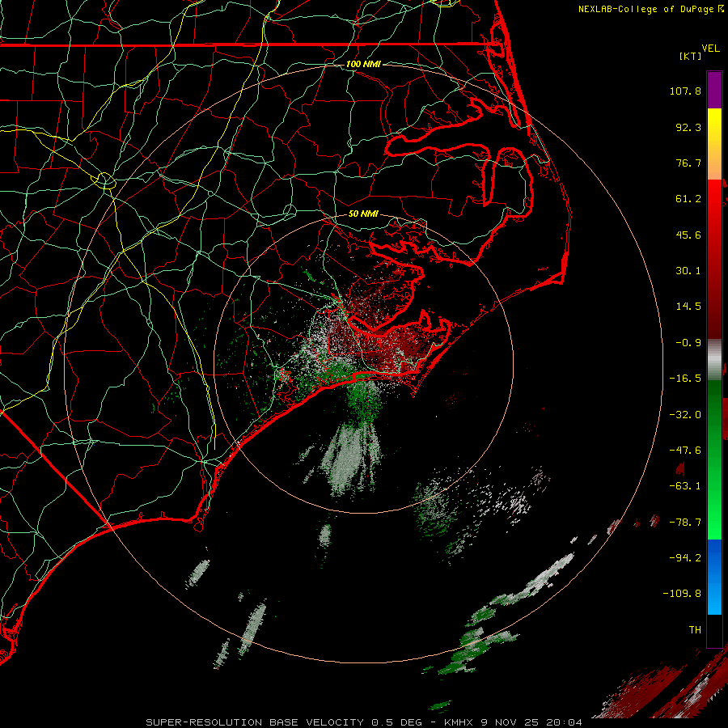This screenshot has width=728, height=728.
Task: Click the 61.2 legend value
Action: click(x=688, y=199)
